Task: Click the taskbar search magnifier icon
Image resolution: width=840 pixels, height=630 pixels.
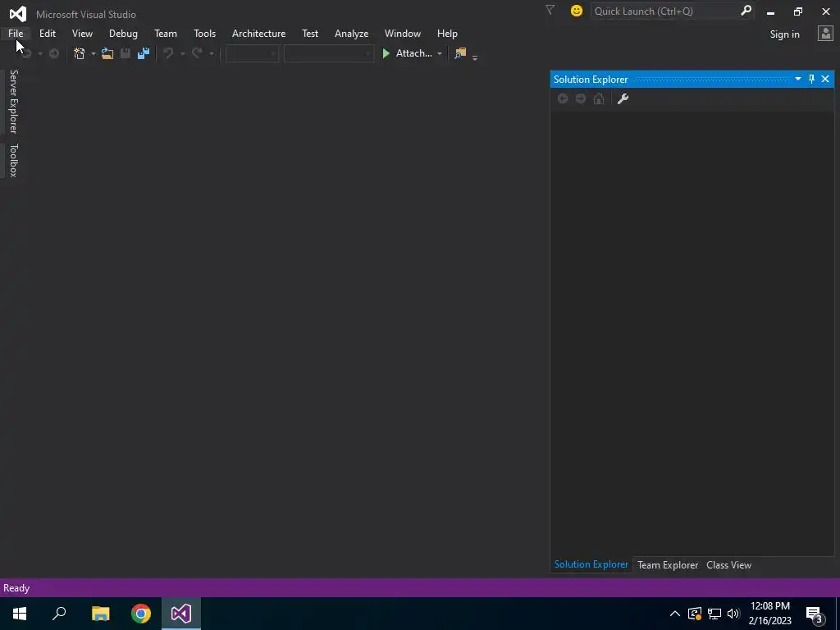Action: click(59, 614)
